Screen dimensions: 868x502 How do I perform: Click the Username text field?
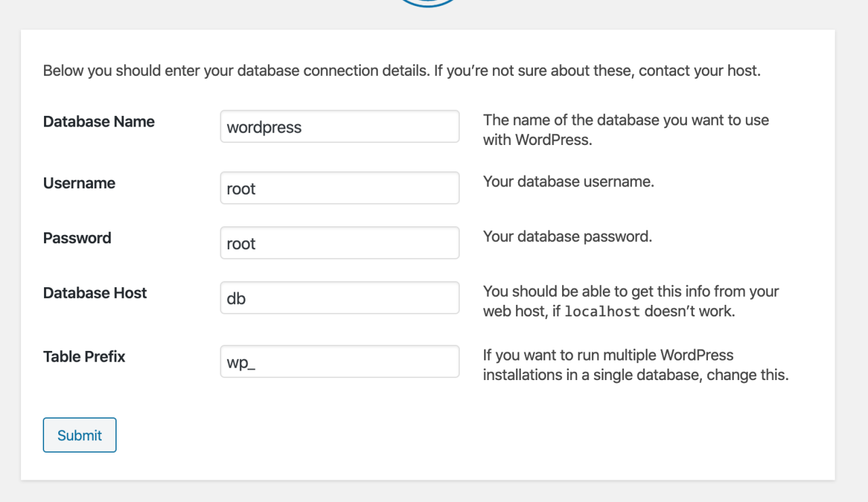340,188
